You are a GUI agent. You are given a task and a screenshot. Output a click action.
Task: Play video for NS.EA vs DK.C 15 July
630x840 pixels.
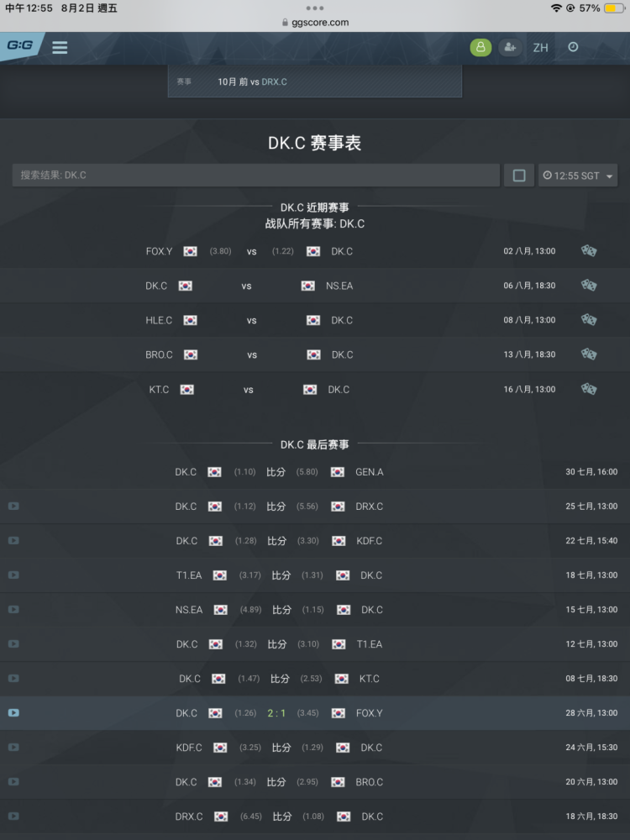(14, 610)
